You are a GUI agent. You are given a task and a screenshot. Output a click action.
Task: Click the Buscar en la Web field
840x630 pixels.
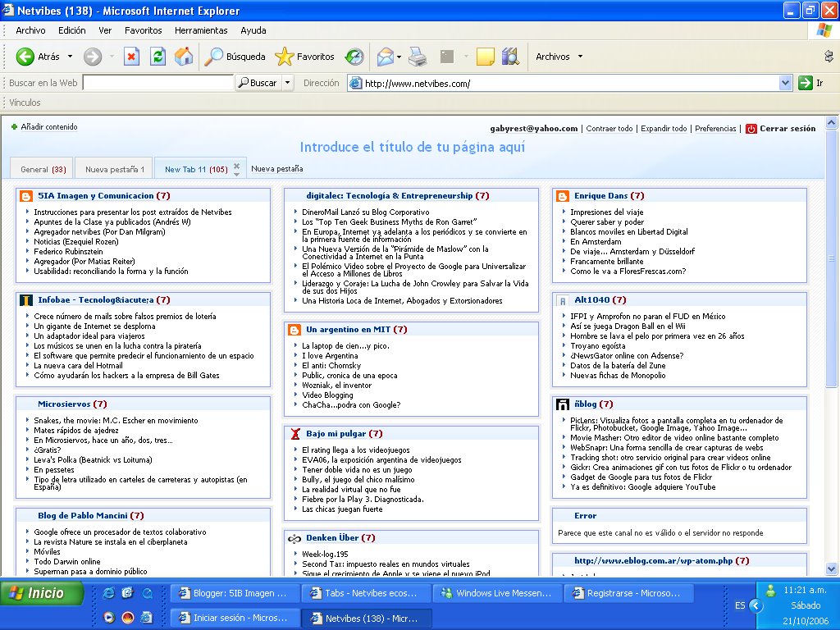tap(158, 83)
